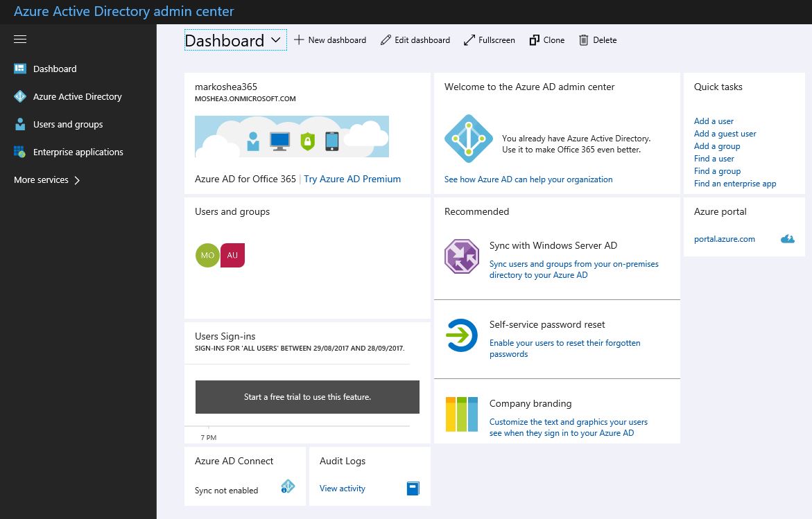Click the New dashboard toolbar label
The width and height of the screenshot is (812, 519).
click(337, 40)
